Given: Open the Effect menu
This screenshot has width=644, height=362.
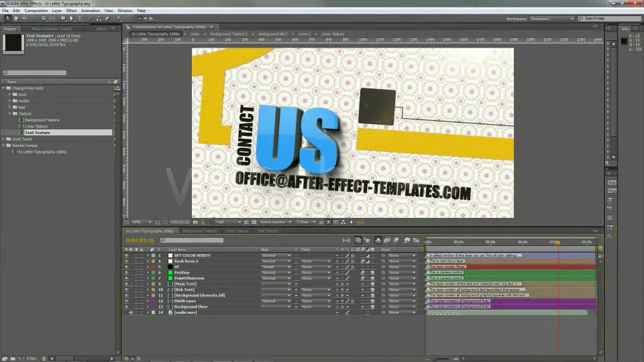Looking at the screenshot, I should pyautogui.click(x=71, y=11).
